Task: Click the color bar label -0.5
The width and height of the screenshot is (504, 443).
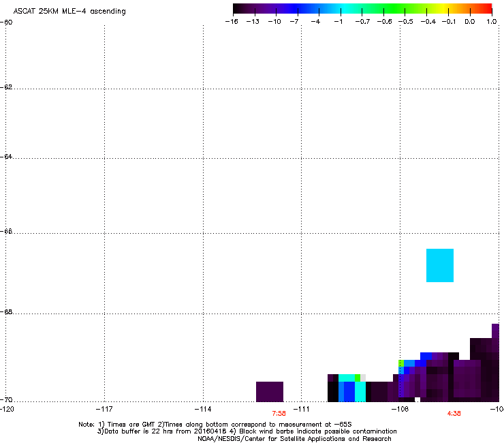Action: [x=406, y=22]
